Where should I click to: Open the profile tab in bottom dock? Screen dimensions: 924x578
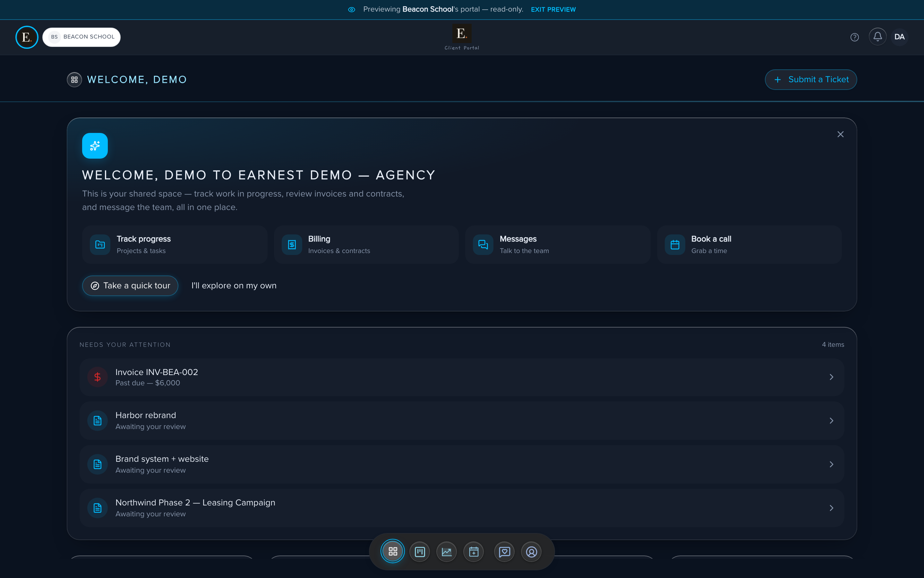pyautogui.click(x=531, y=552)
